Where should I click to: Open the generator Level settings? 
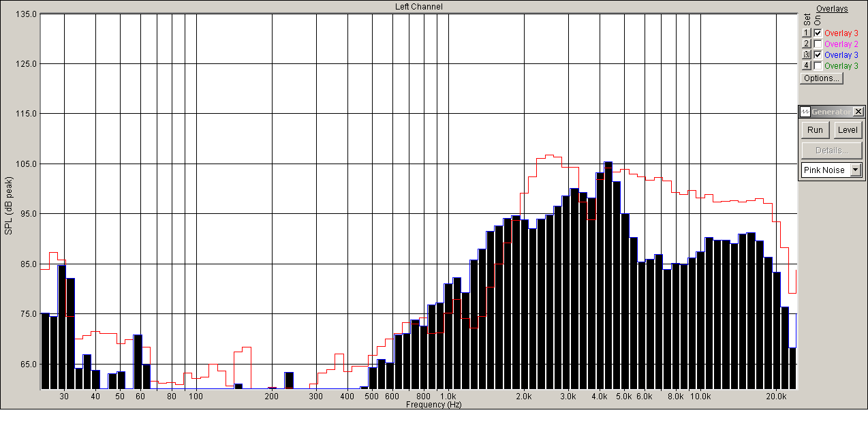(848, 130)
